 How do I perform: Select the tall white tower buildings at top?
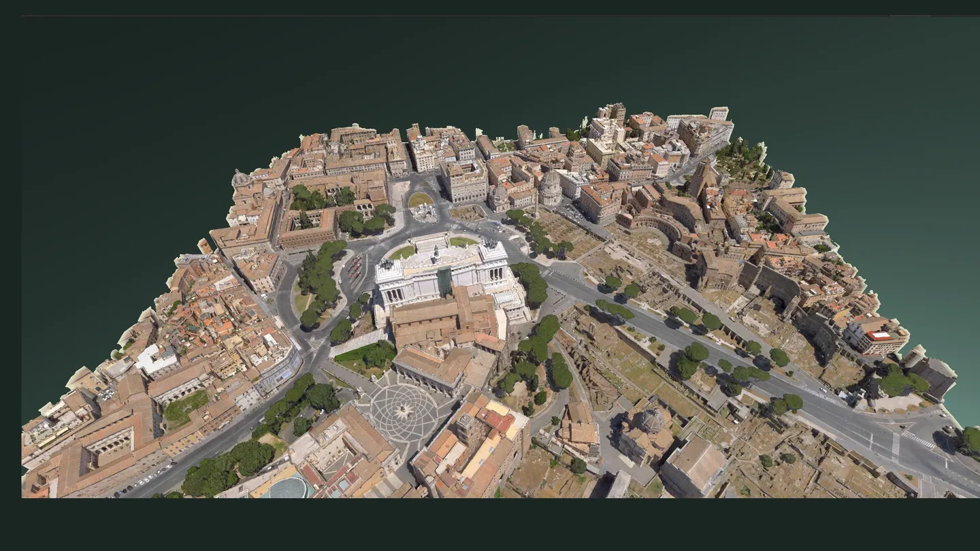click(608, 129)
